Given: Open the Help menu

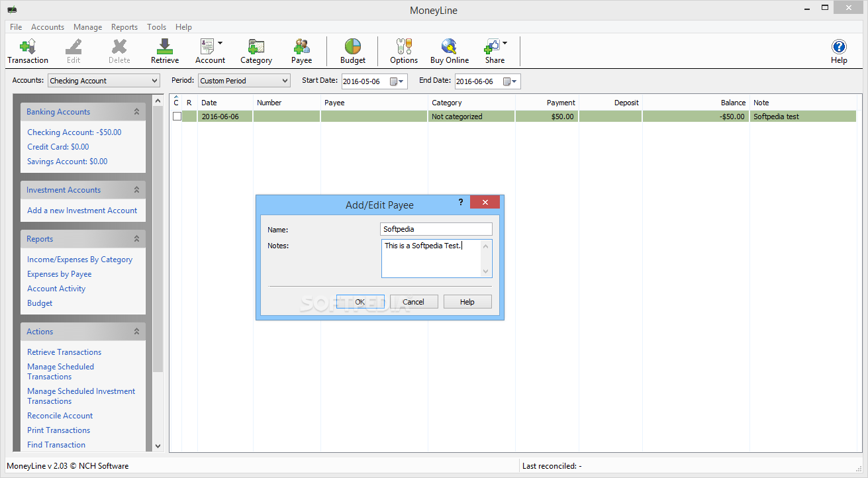Looking at the screenshot, I should (x=184, y=27).
